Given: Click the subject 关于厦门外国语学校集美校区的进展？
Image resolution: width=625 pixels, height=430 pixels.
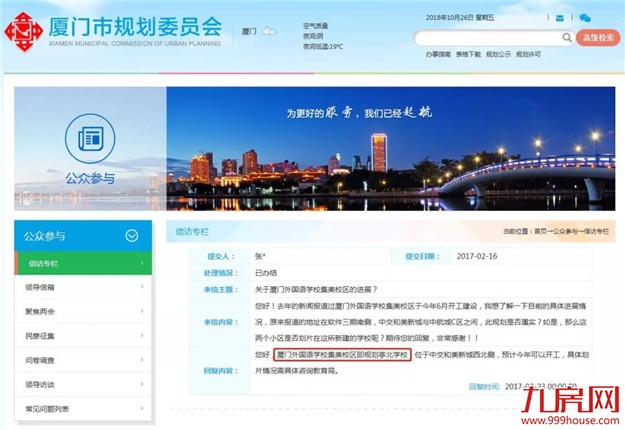Looking at the screenshot, I should (x=316, y=289).
